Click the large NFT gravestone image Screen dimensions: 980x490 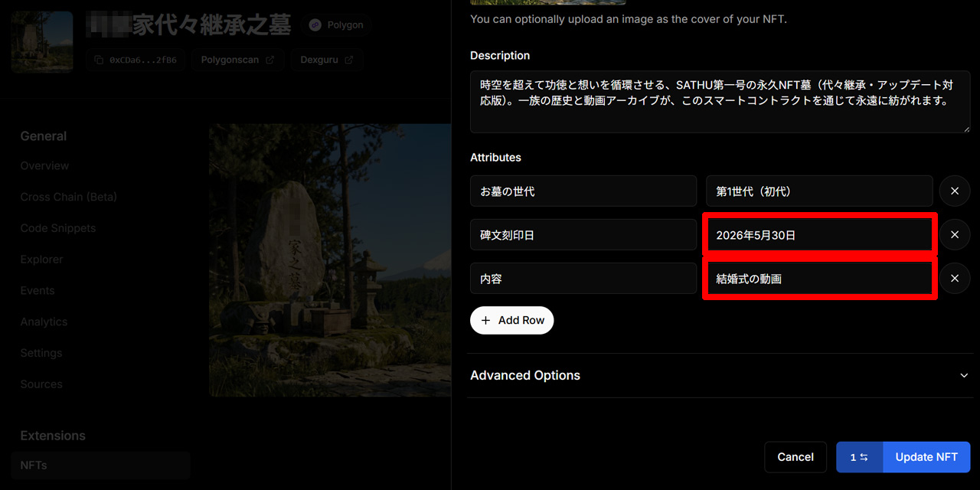(330, 260)
